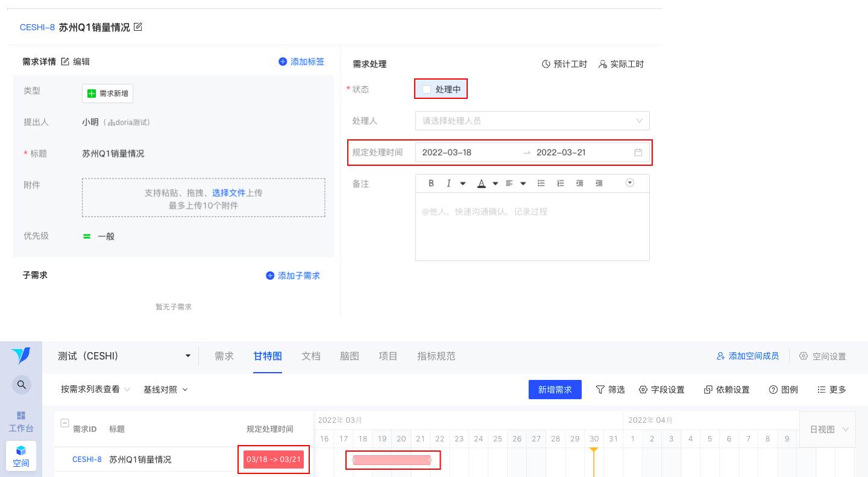
Task: Click the 新增需求 button
Action: (x=555, y=390)
